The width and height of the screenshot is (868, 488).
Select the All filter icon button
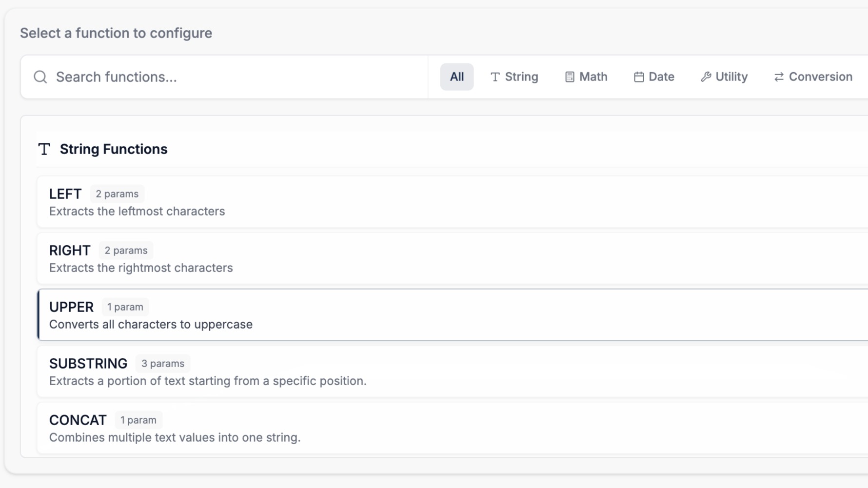click(x=456, y=77)
